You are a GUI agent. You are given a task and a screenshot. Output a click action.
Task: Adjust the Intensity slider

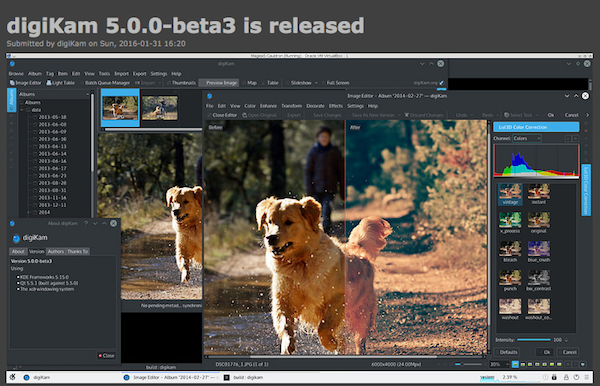click(533, 340)
